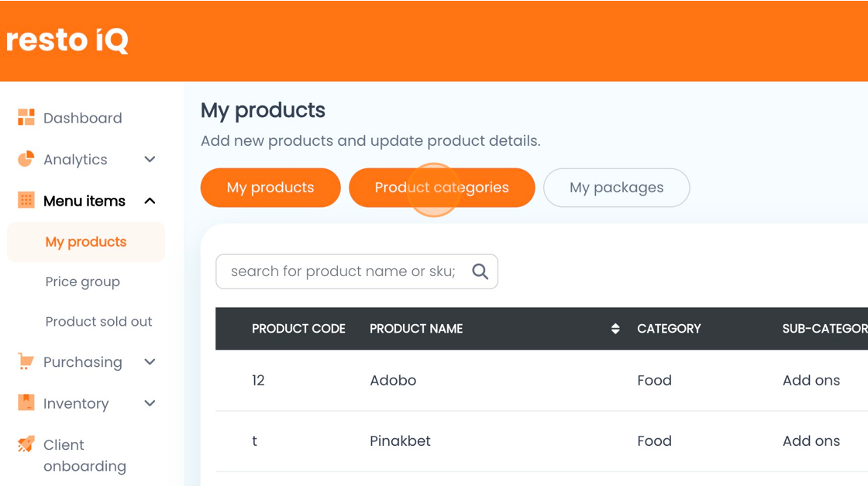The width and height of the screenshot is (868, 487).
Task: Expand the Purchasing chevron
Action: [x=150, y=362]
